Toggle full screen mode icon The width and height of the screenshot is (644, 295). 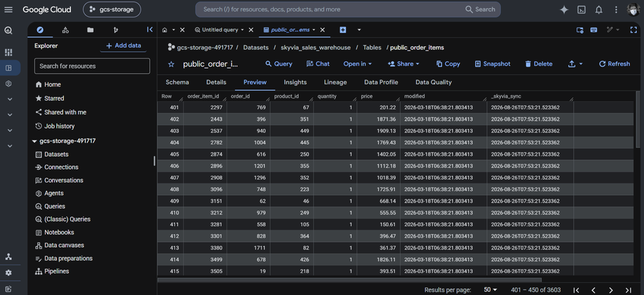click(x=633, y=30)
